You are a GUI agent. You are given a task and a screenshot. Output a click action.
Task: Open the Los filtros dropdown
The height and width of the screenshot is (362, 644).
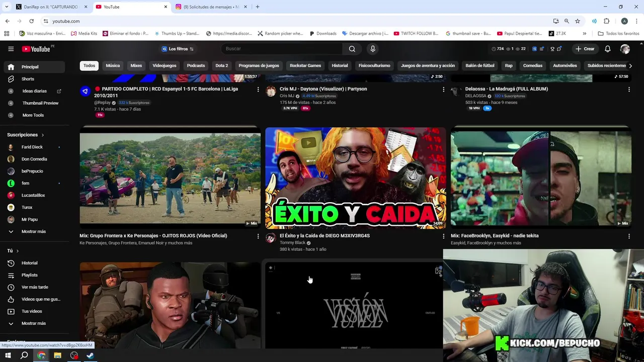(178, 49)
